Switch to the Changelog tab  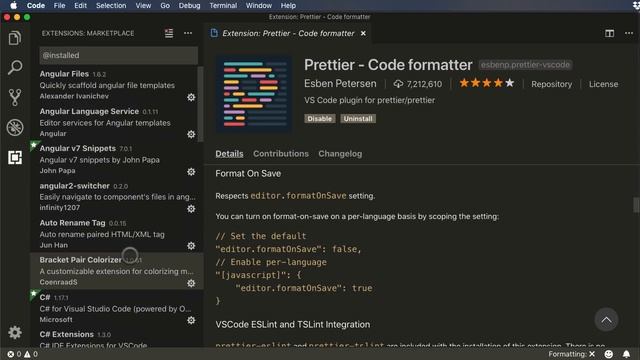coord(340,154)
